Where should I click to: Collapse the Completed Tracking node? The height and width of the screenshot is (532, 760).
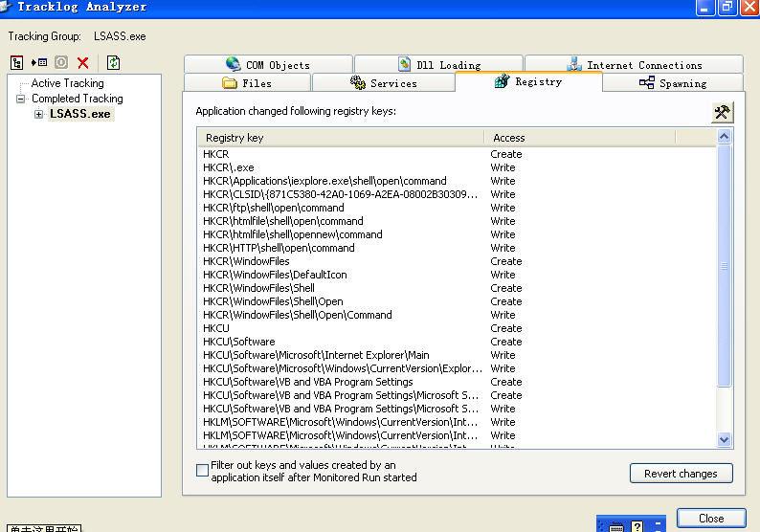tap(20, 99)
